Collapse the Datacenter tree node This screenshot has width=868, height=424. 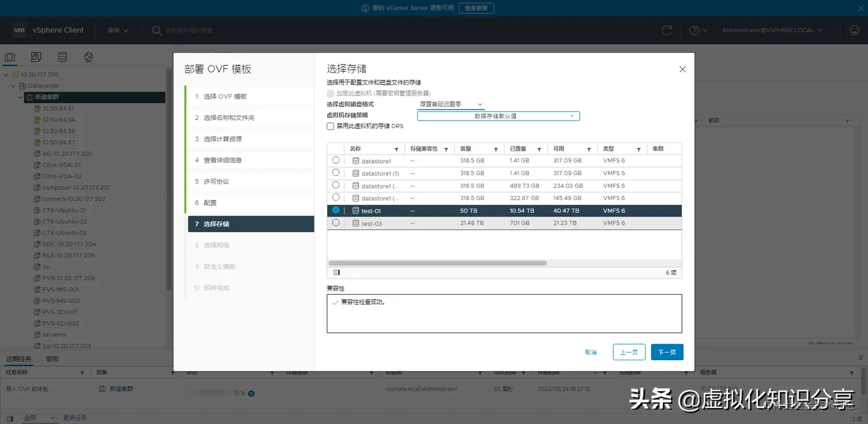coord(13,86)
